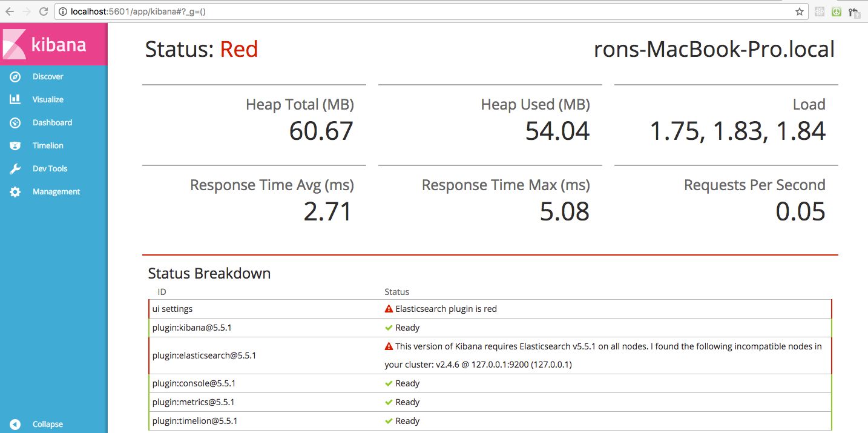Screen dimensions: 868x433
Task: Click the plugin:elasticsearch@5.5.1 row ID
Action: (204, 355)
